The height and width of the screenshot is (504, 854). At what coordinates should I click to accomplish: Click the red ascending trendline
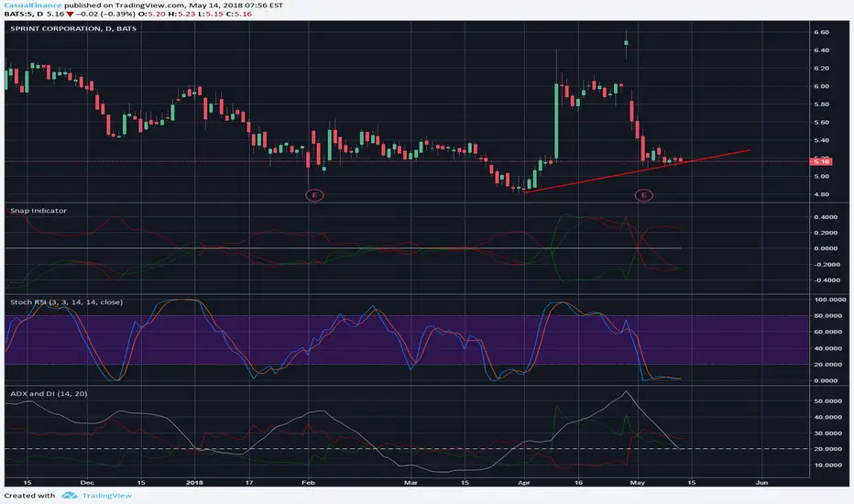637,171
